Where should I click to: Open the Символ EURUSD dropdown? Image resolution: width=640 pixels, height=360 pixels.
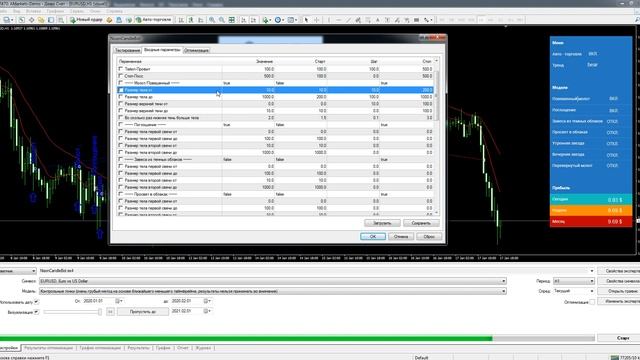(x=503, y=281)
